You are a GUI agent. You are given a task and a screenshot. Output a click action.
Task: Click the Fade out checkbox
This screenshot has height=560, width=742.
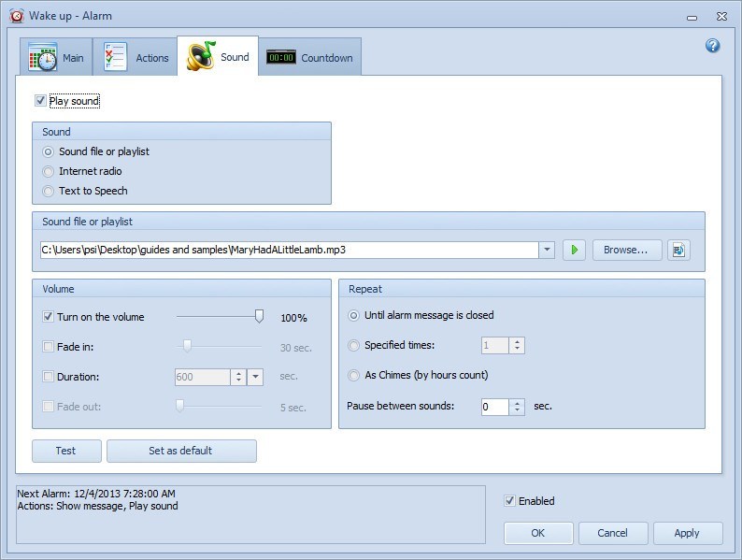pos(48,406)
